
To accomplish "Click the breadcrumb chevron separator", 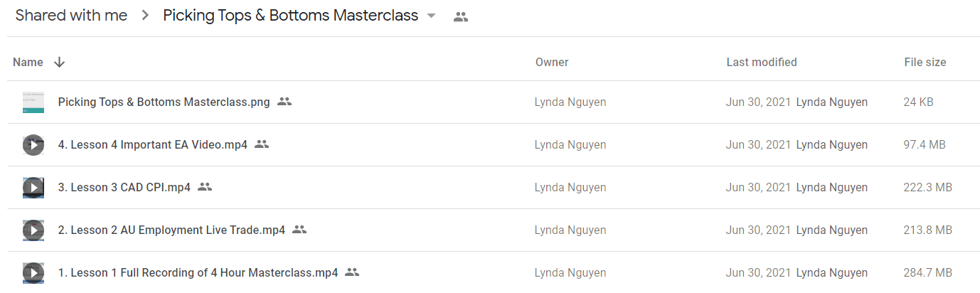I will click(145, 16).
